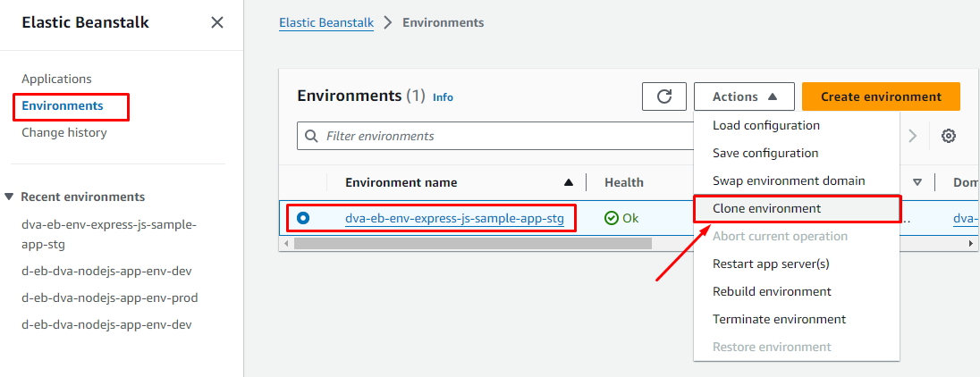Viewport: 980px width, 377px height.
Task: Choose Terminate environment in the menu
Action: point(779,319)
